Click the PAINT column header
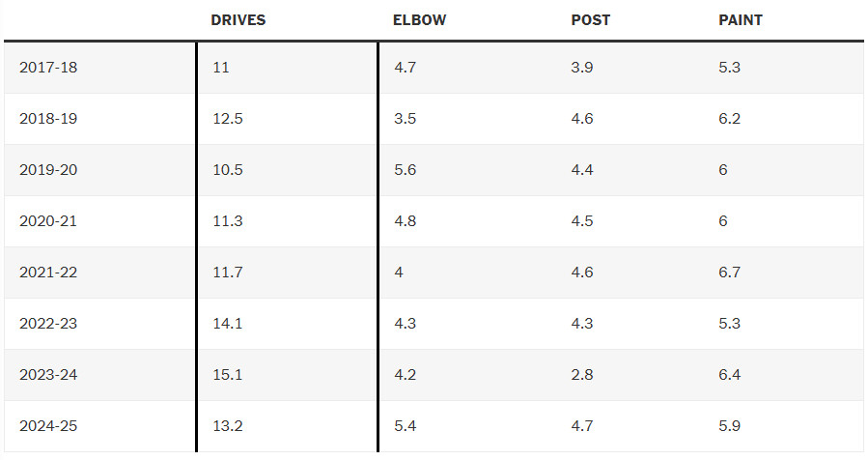 pos(740,20)
